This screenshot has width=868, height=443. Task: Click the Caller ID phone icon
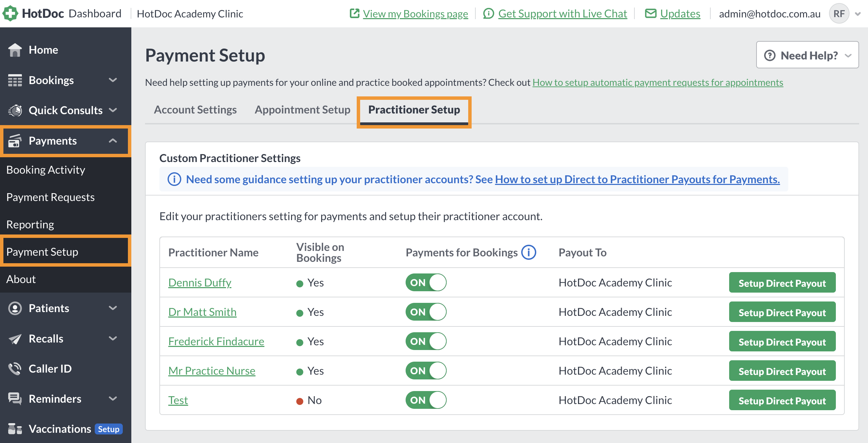pyautogui.click(x=15, y=369)
